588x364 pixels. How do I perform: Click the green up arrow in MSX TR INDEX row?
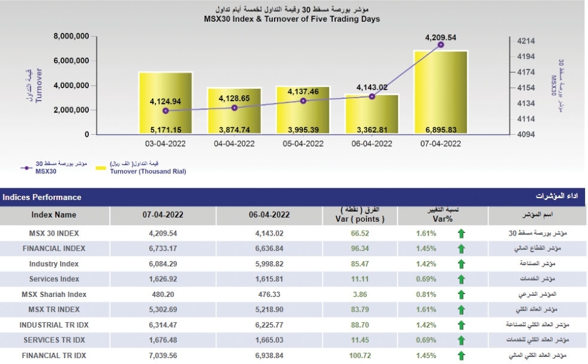point(461,310)
